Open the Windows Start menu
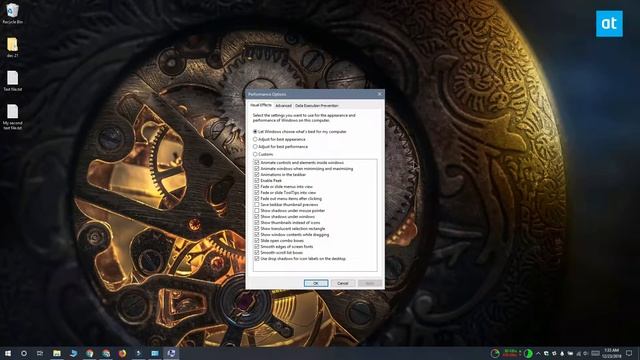 click(x=8, y=353)
